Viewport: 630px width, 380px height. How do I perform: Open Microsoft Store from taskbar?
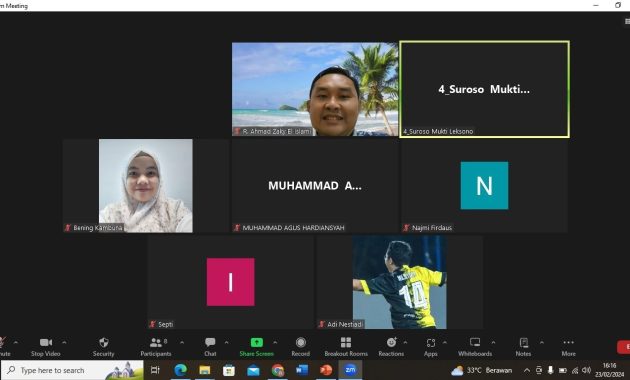229,370
